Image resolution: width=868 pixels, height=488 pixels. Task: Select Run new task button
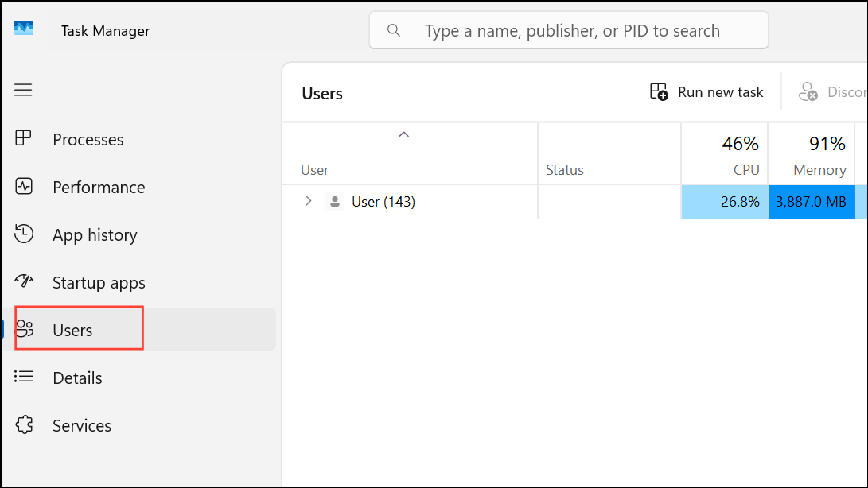coord(706,92)
